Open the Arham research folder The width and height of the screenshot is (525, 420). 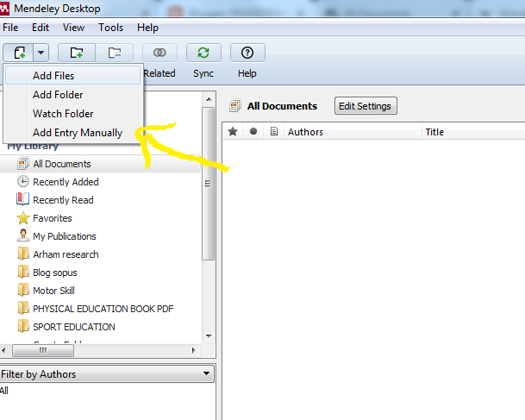[x=100, y=254]
